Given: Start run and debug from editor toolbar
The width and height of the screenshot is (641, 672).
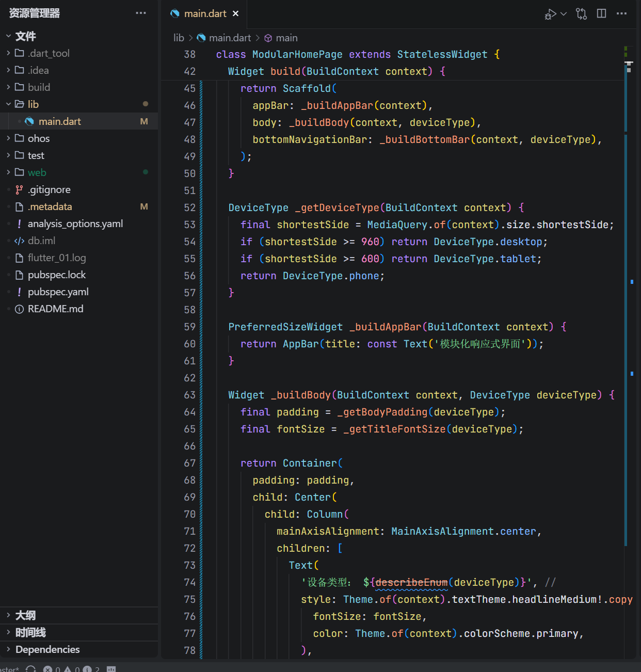Looking at the screenshot, I should 550,14.
